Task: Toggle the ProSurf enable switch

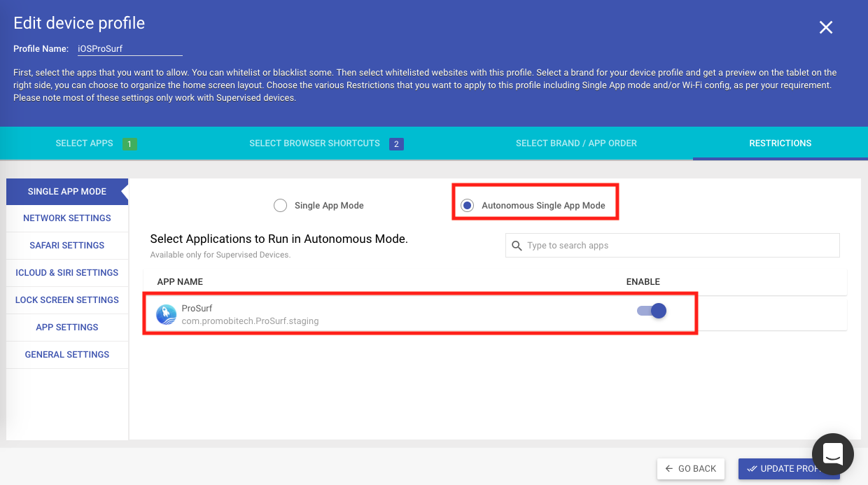Action: 651,311
